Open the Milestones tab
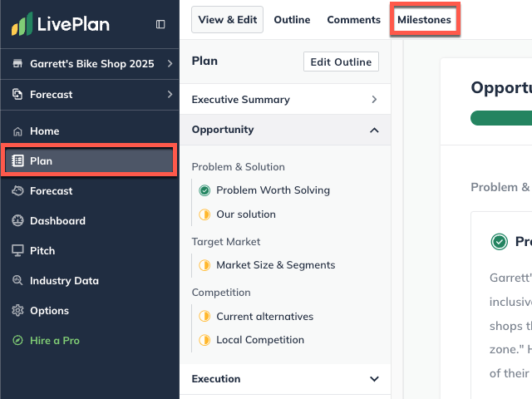This screenshot has height=399, width=532. click(x=424, y=20)
